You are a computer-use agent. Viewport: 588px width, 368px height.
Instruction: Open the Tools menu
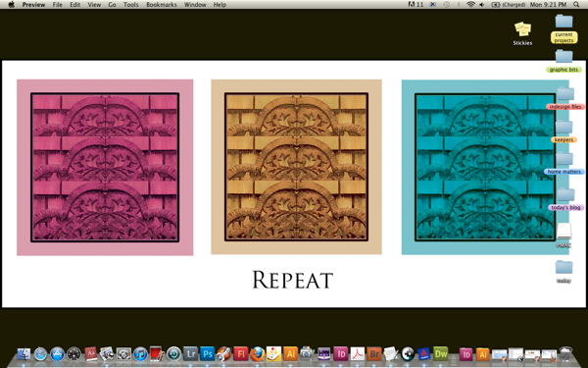(131, 5)
